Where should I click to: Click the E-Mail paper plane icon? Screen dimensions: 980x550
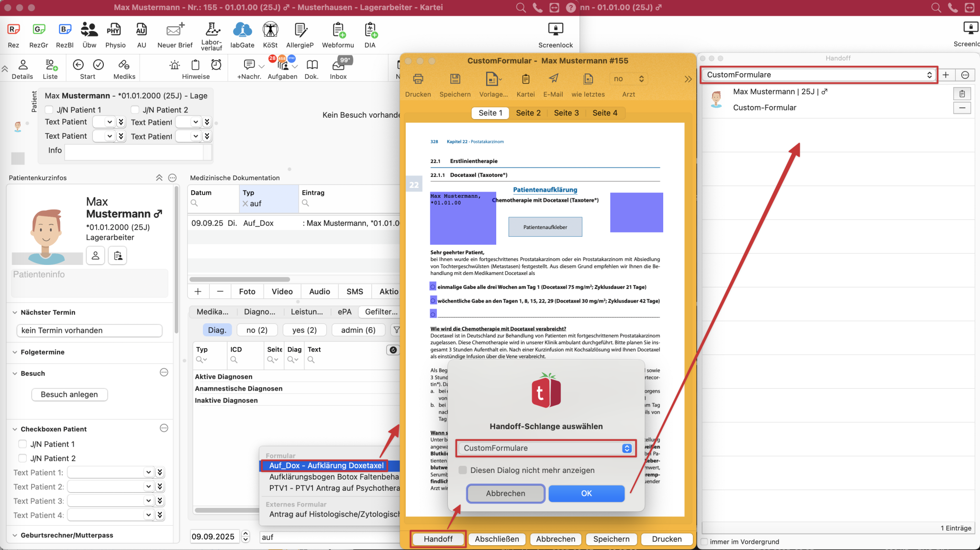553,78
